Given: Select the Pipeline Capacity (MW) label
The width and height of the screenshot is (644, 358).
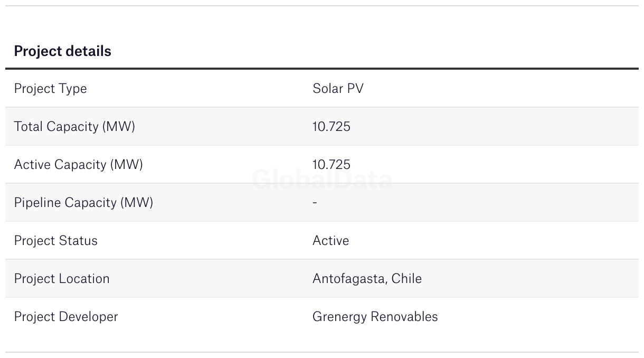Looking at the screenshot, I should tap(83, 203).
